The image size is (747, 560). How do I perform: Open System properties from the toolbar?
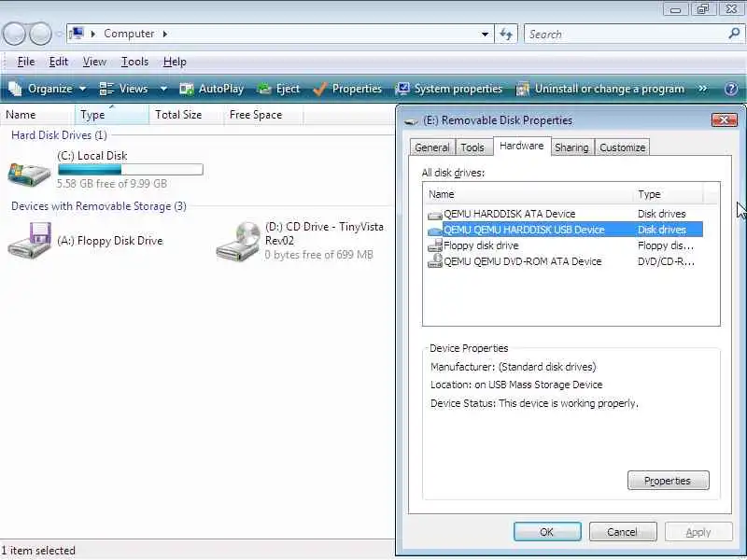(449, 89)
